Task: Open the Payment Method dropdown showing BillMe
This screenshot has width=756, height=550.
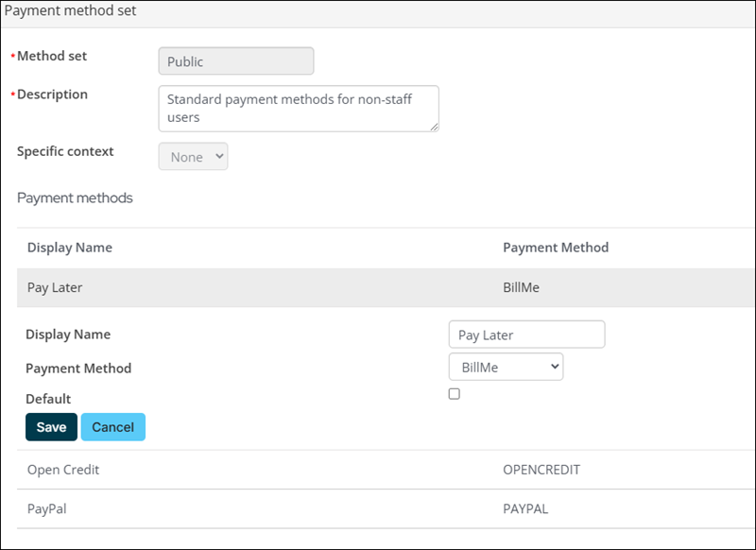Action: [x=506, y=367]
